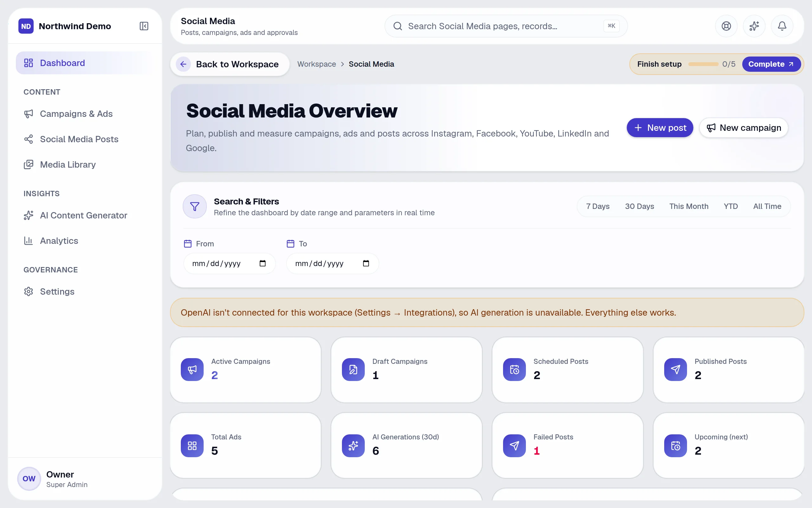The height and width of the screenshot is (508, 812).
Task: Select the 30 Days range
Action: 639,206
